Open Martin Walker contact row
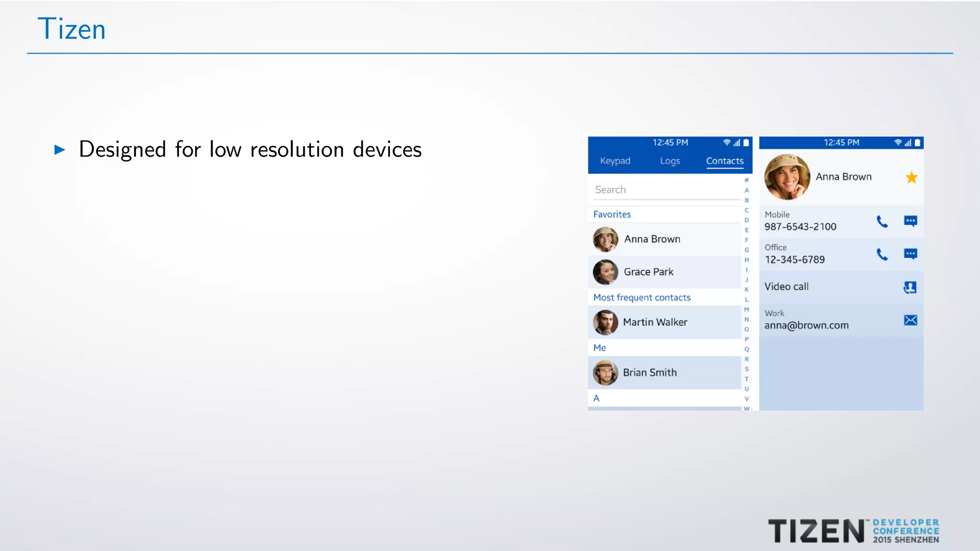Screen dimensions: 980x551 (x=665, y=322)
